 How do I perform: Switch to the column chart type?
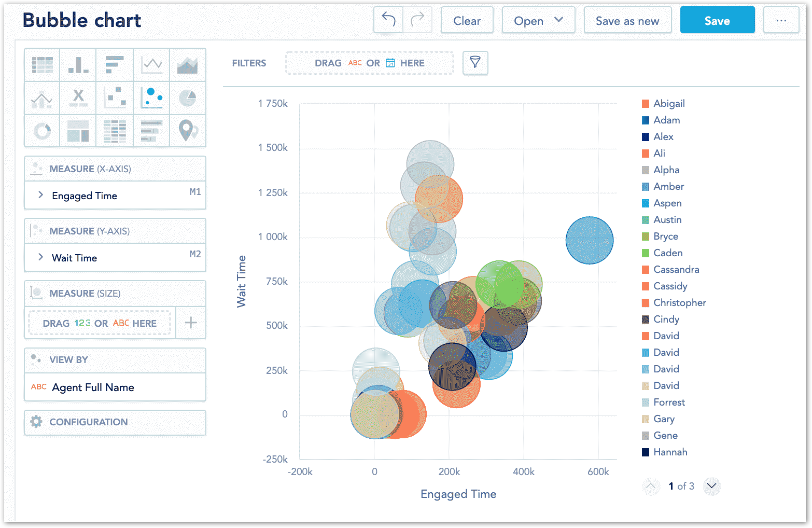78,64
